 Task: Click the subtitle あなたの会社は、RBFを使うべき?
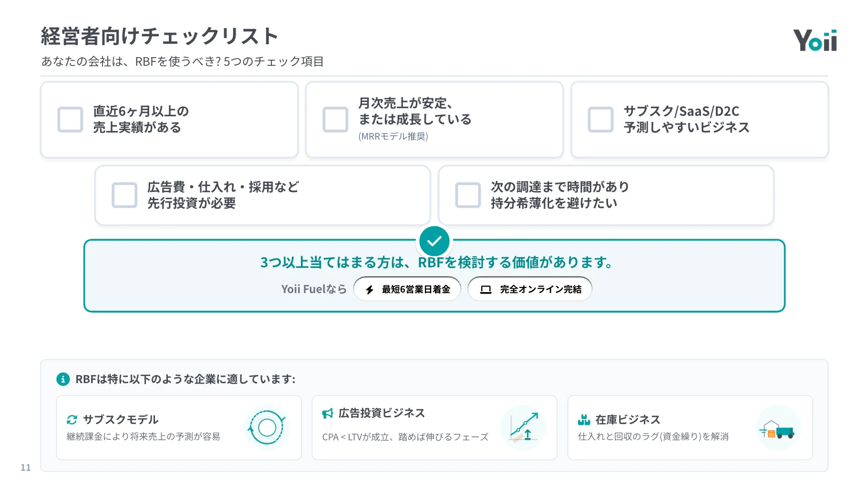131,61
